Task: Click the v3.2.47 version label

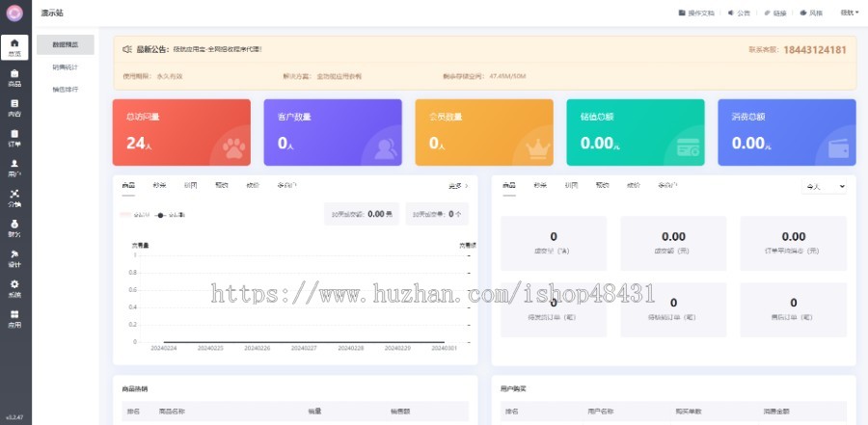Action: (14, 416)
